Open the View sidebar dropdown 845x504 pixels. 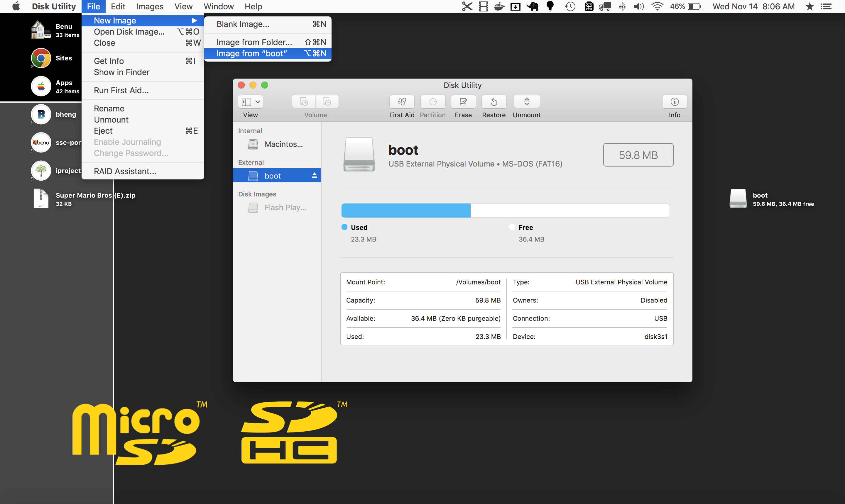[x=250, y=101]
